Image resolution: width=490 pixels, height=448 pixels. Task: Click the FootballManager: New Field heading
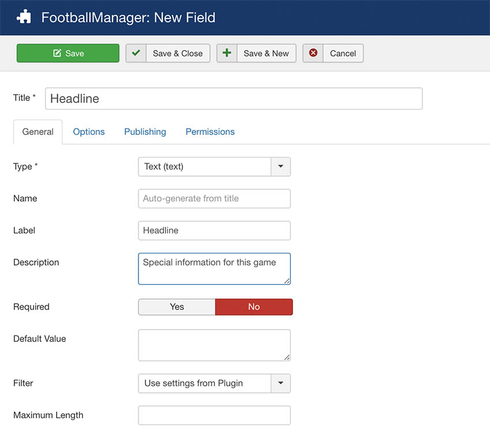128,17
